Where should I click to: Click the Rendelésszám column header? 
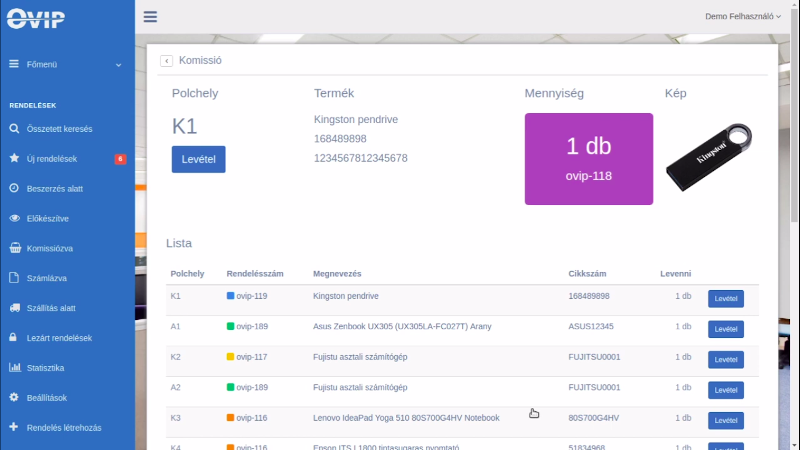pos(255,273)
